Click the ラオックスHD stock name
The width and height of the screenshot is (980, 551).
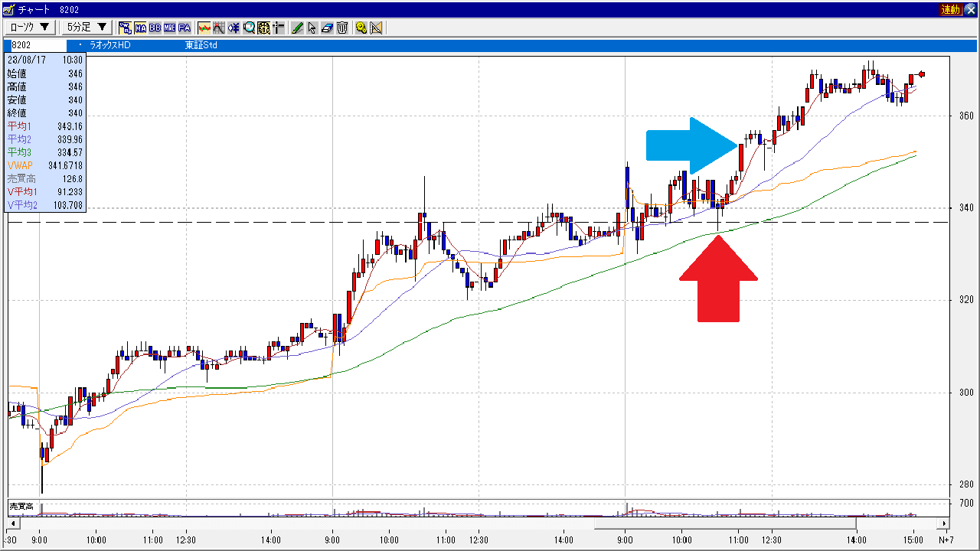point(110,45)
